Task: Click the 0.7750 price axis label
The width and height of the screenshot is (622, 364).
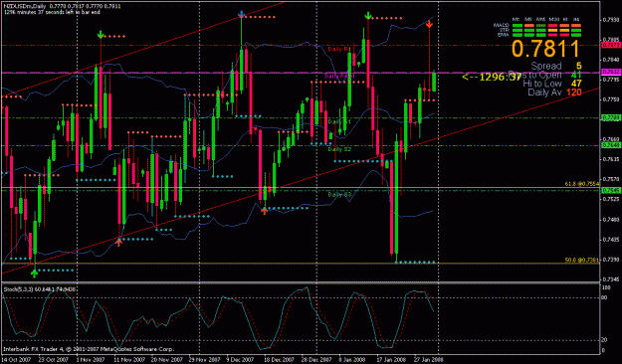Action: point(610,99)
